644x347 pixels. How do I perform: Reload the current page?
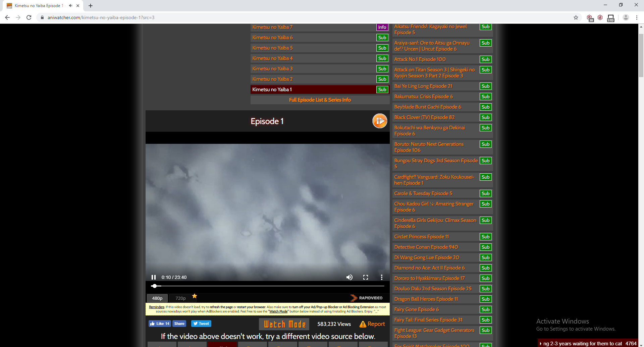[29, 17]
